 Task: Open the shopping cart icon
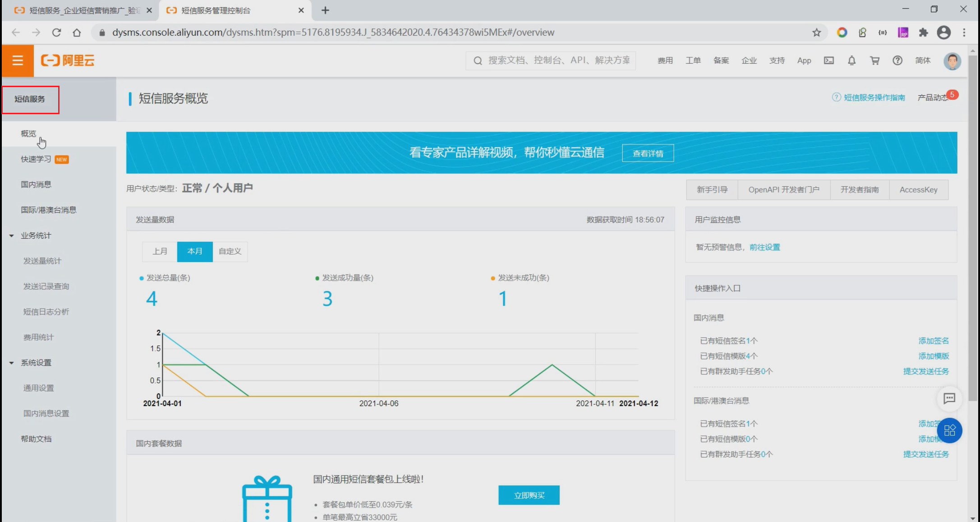pos(874,60)
